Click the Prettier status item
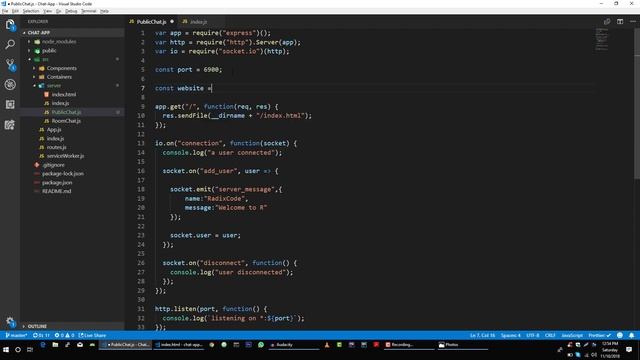This screenshot has height=360, width=640. (600, 335)
